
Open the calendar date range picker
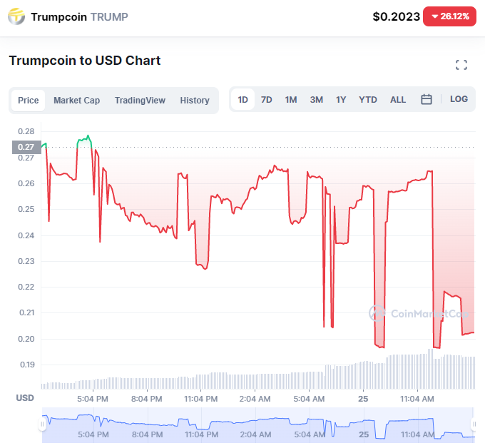pos(427,99)
